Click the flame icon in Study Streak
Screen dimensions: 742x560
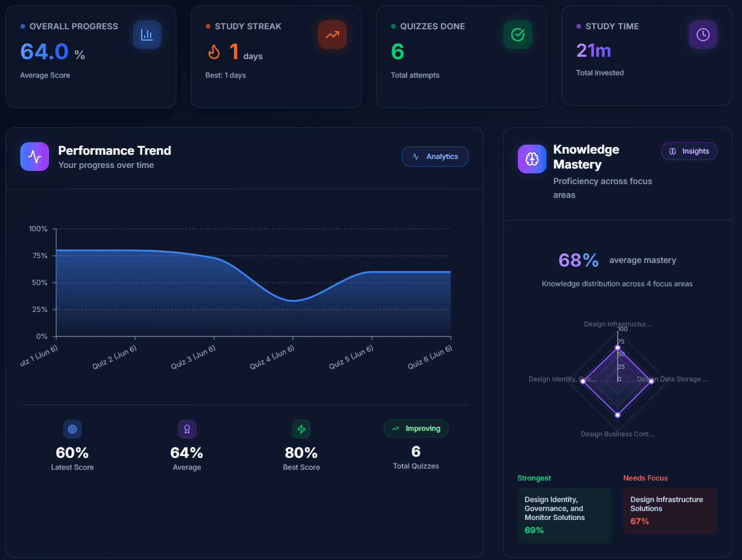pos(214,52)
